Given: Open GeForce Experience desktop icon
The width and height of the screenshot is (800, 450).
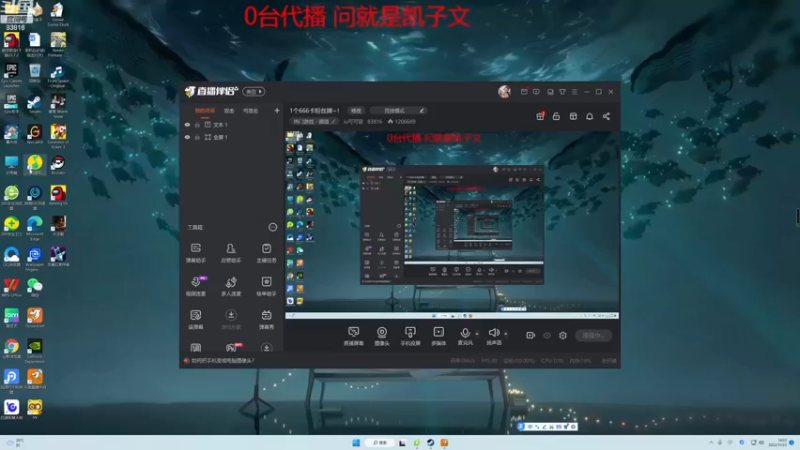Looking at the screenshot, I should click(x=35, y=349).
